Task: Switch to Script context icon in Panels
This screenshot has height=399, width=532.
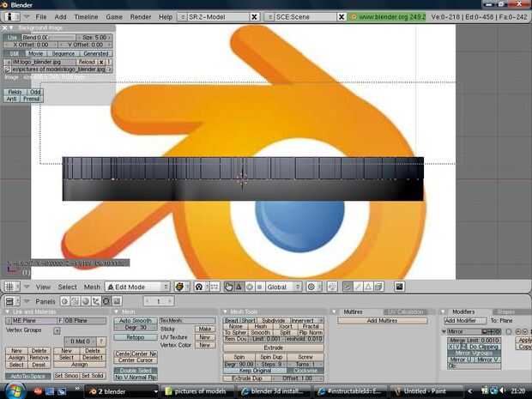Action: (76, 301)
